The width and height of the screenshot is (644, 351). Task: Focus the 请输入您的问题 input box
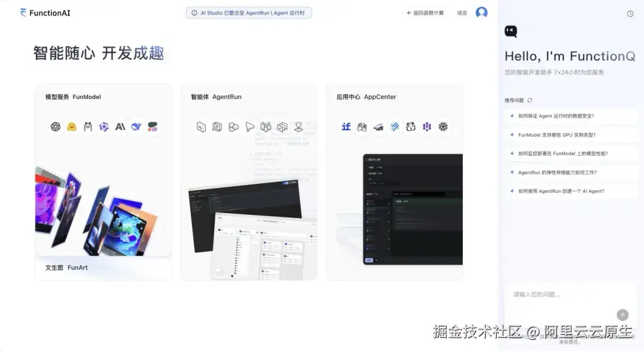[x=571, y=304]
